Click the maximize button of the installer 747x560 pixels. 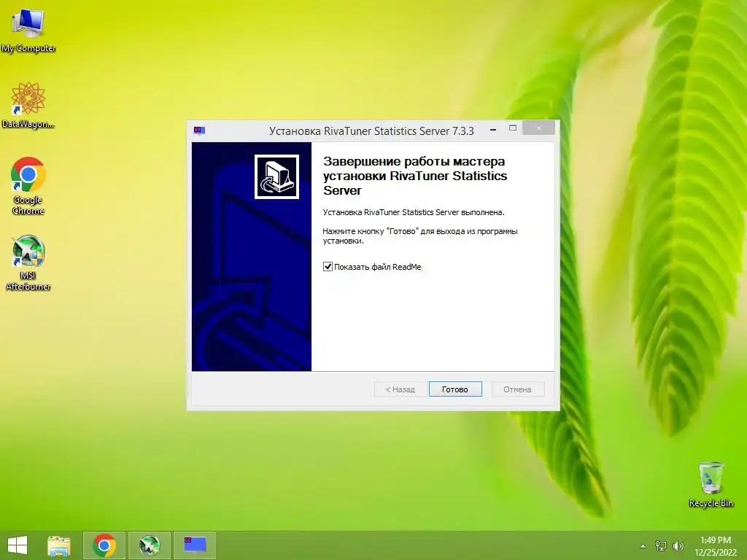tap(513, 128)
